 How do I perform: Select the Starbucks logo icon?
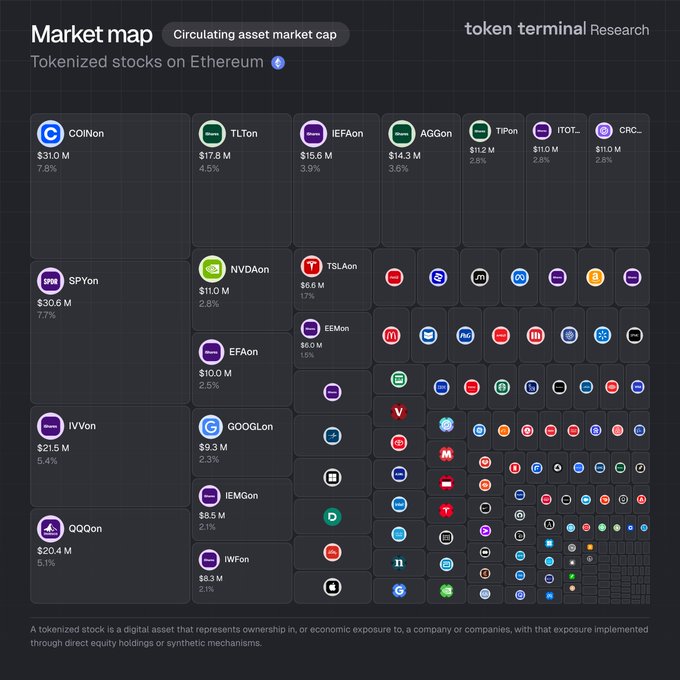503,386
